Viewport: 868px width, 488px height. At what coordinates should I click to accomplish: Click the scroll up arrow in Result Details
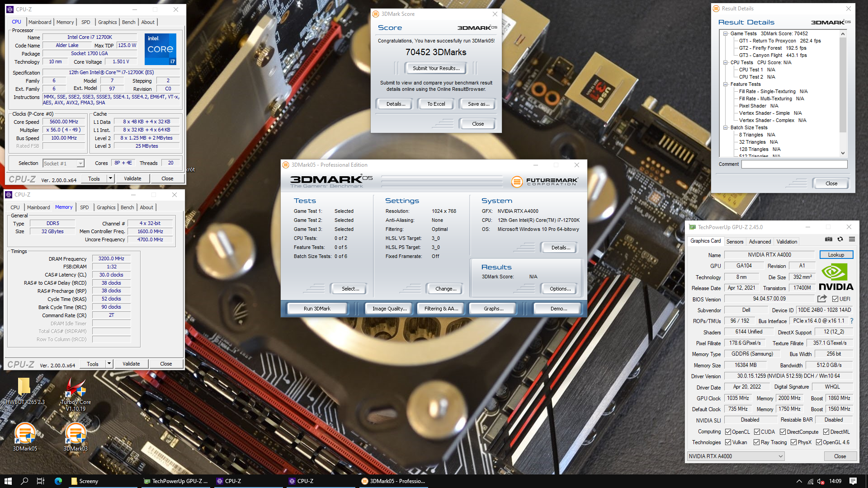(x=843, y=34)
